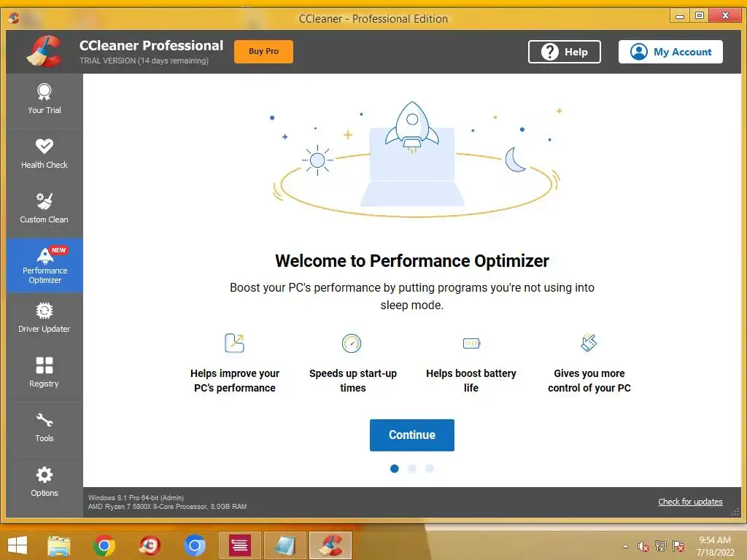This screenshot has height=560, width=747.
Task: Click the Continue button
Action: [412, 435]
